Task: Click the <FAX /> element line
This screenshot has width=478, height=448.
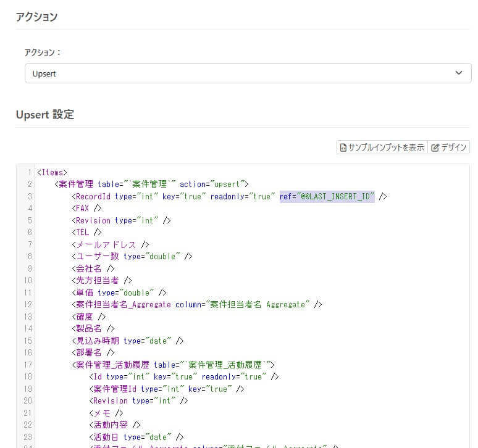Action: pyautogui.click(x=86, y=209)
